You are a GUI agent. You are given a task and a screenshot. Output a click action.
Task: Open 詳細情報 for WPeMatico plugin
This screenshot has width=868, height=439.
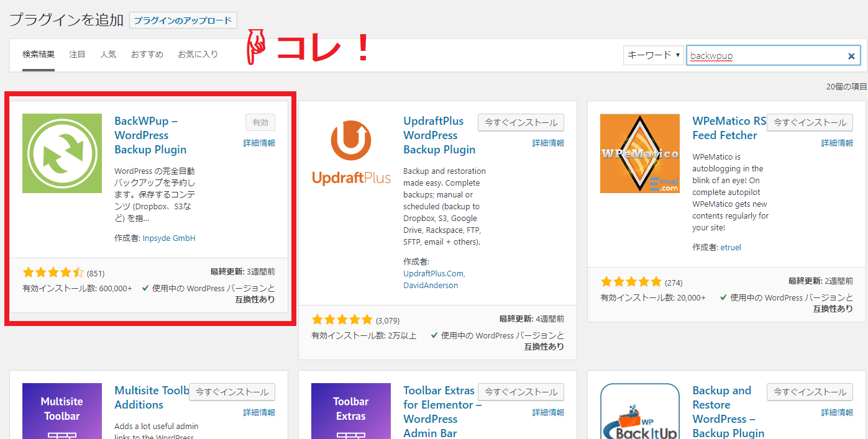point(837,143)
